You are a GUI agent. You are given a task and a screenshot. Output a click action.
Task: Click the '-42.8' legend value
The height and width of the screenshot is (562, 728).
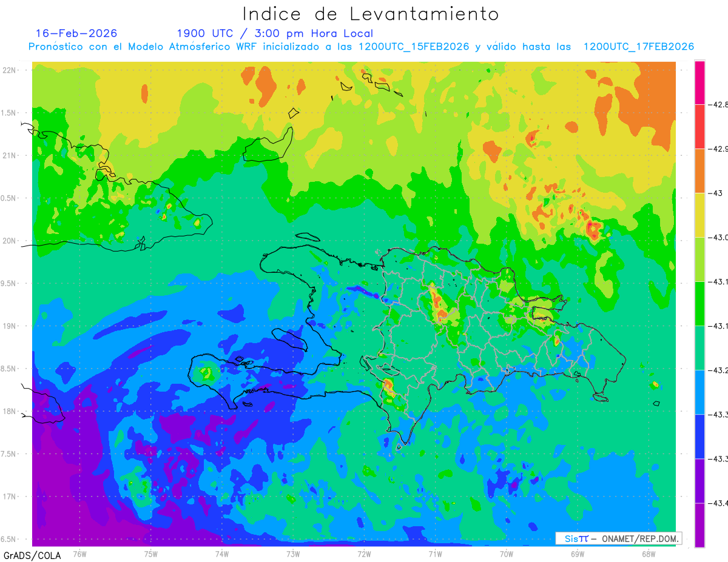pos(718,104)
